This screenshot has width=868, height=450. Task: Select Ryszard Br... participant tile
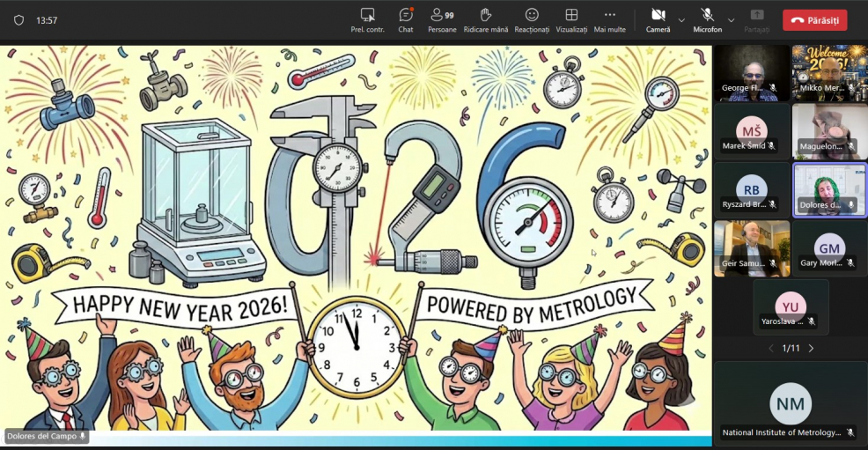pos(752,190)
